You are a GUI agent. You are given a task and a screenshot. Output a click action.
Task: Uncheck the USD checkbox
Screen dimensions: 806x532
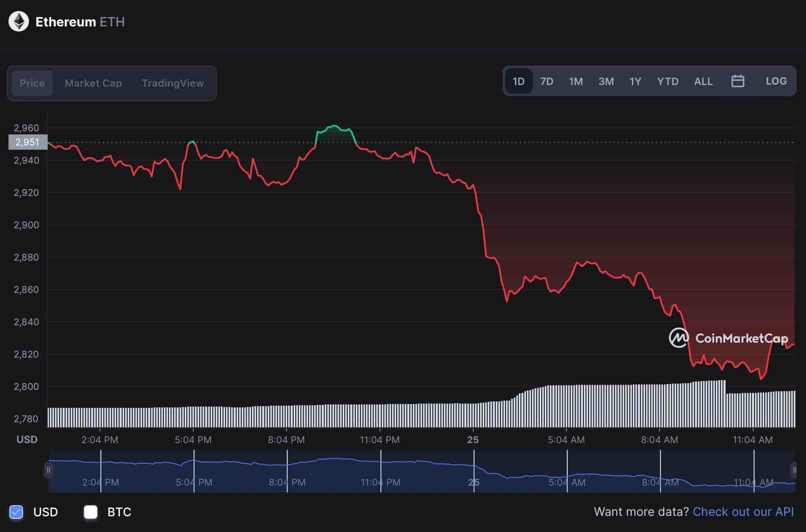pyautogui.click(x=16, y=512)
